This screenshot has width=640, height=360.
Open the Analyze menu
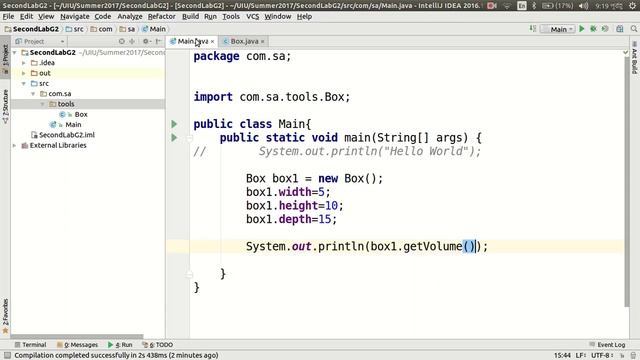pyautogui.click(x=130, y=16)
